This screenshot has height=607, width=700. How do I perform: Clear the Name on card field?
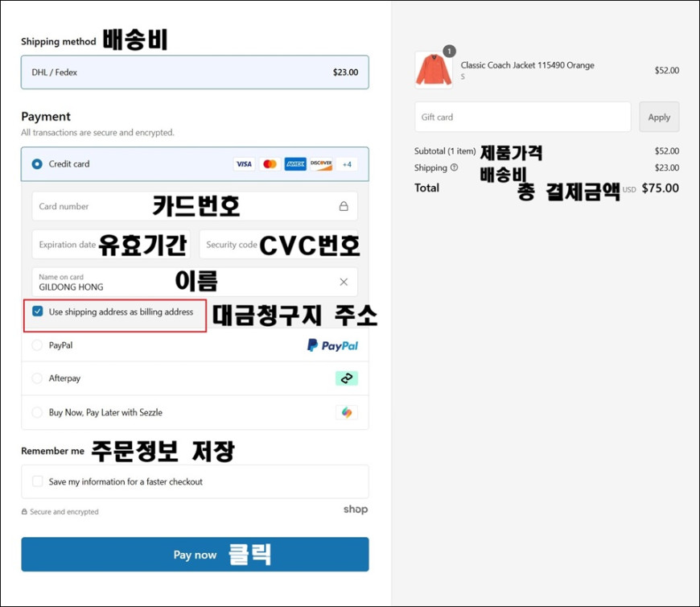pos(344,282)
